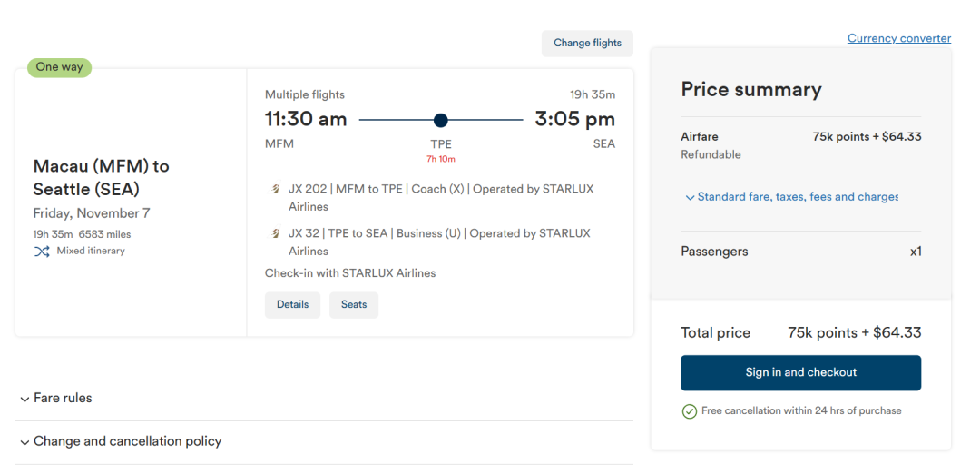Select the TPE layover dot on timeline
Image resolution: width=980 pixels, height=474 pixels.
pyautogui.click(x=441, y=120)
